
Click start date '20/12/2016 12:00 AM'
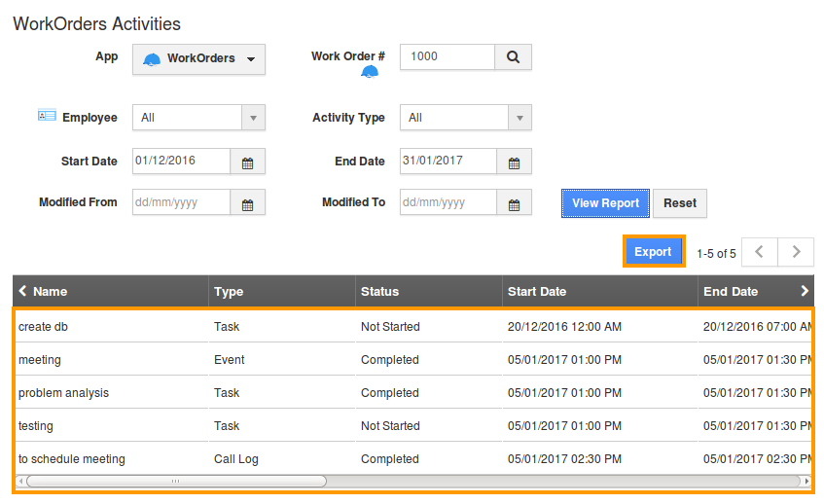[564, 327]
